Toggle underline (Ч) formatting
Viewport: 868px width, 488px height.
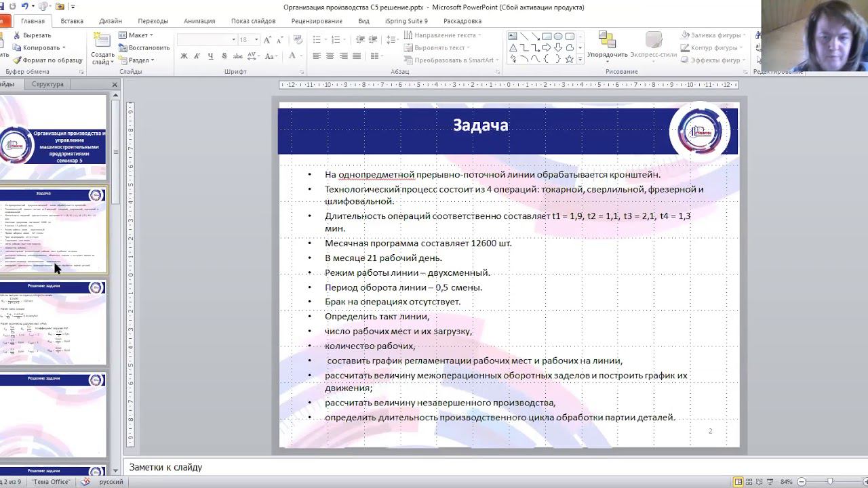coord(210,56)
